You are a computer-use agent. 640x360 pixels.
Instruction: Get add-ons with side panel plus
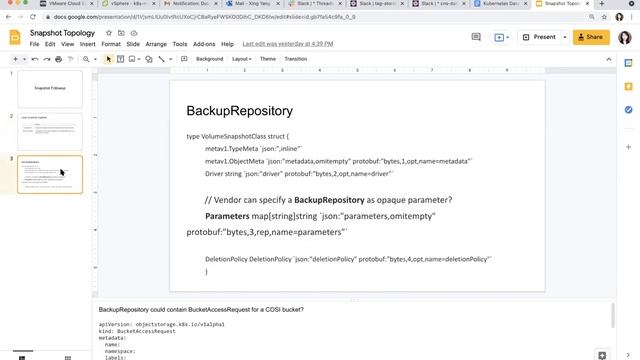(x=628, y=147)
